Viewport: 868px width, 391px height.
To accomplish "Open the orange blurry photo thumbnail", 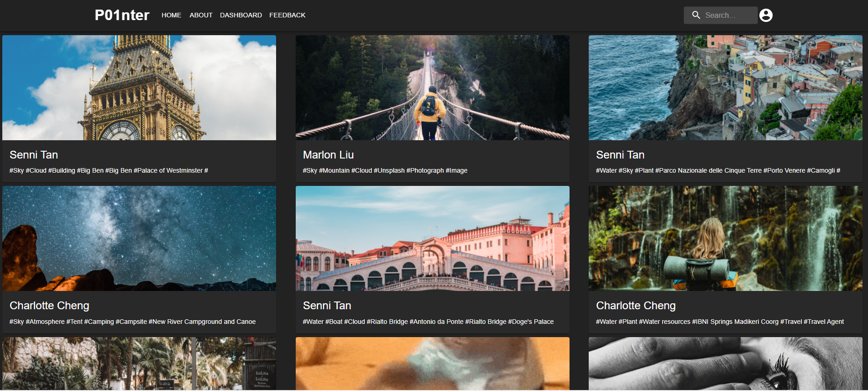I will coord(433,364).
